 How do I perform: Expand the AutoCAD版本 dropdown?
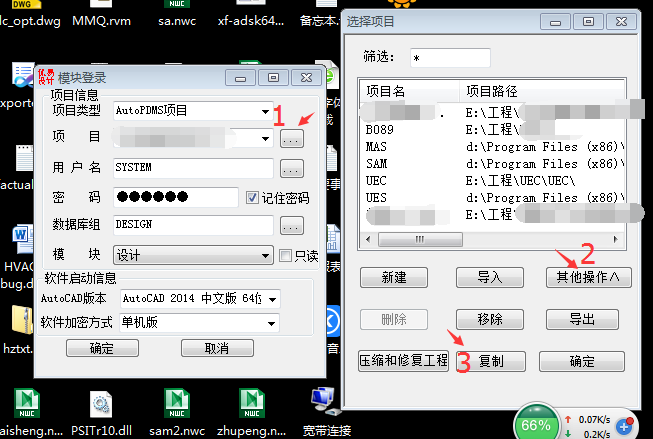tap(273, 298)
